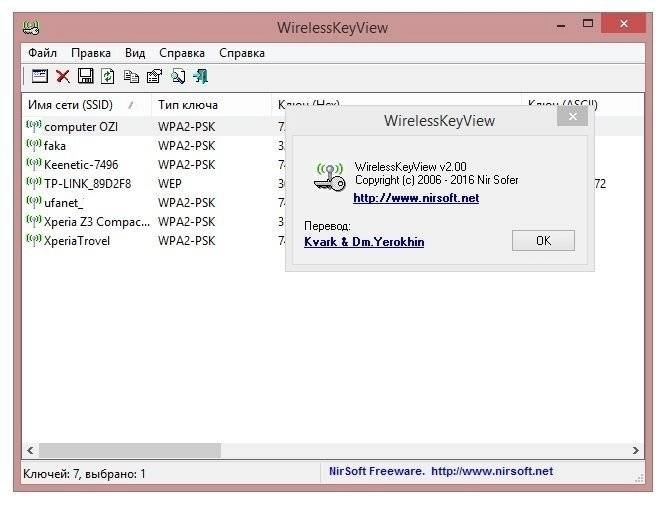Confirm the About dialog with OK
Viewport: 670px width, 511px height.
[543, 241]
